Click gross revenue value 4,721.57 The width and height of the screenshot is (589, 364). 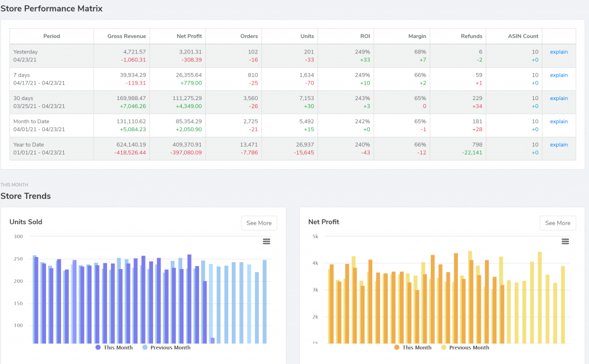coord(135,52)
